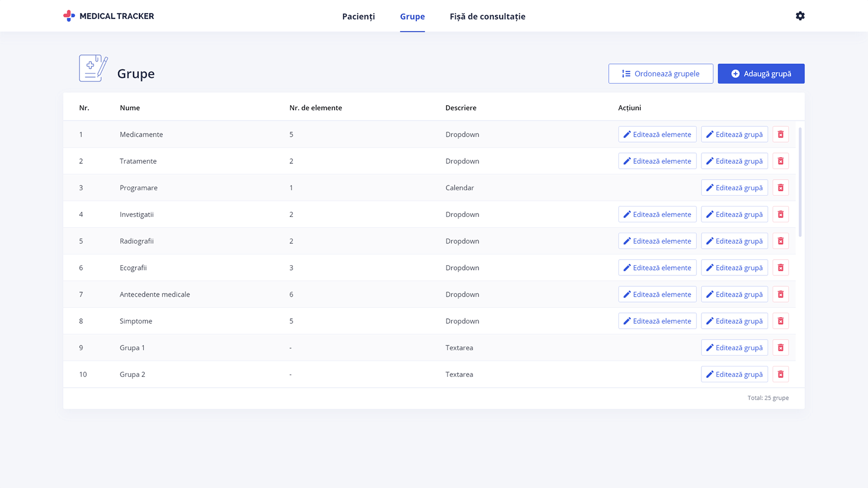Screen dimensions: 868x488
Task: Click the Nume column header
Action: click(x=130, y=108)
